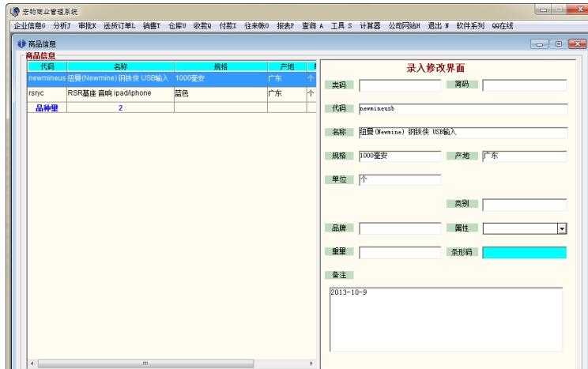Image resolution: width=588 pixels, height=369 pixels.
Task: Click the horizontal scrollbar left arrow
Action: [x=32, y=363]
